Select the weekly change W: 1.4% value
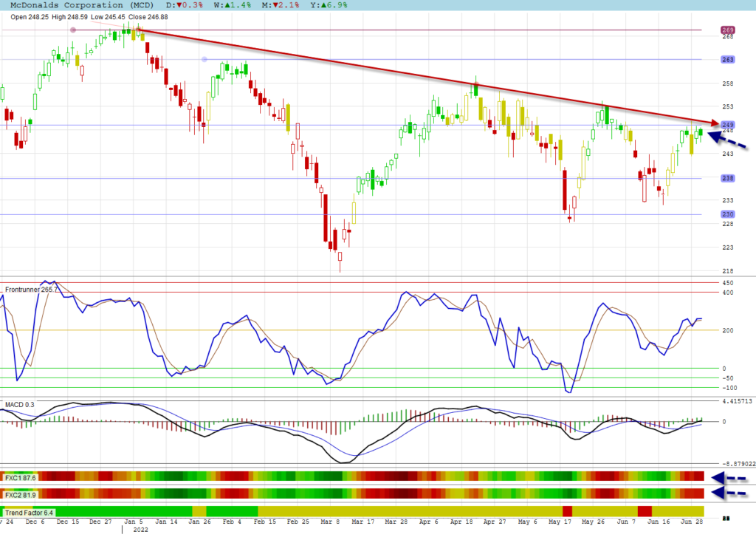The height and width of the screenshot is (543, 756). pyautogui.click(x=233, y=5)
